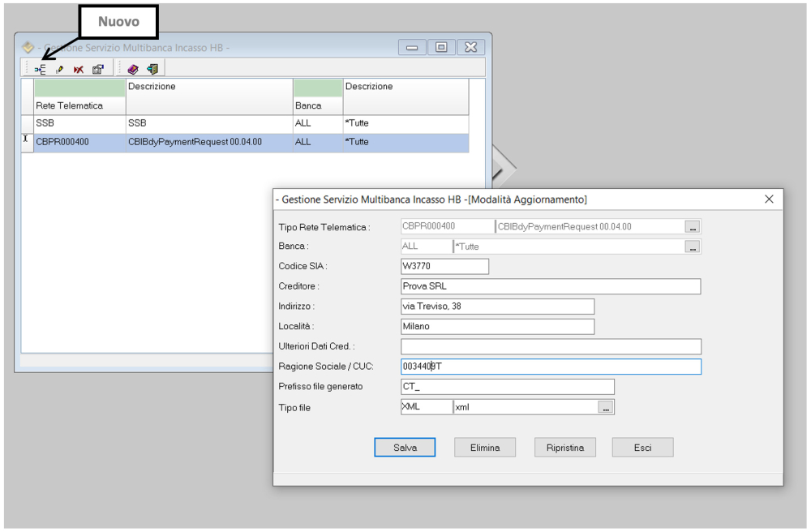Open the Banca lookup button
The height and width of the screenshot is (532, 811).
click(x=692, y=247)
